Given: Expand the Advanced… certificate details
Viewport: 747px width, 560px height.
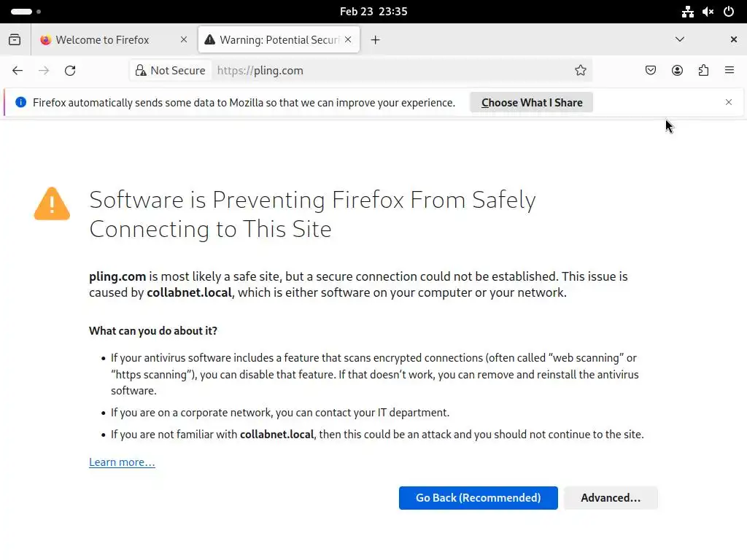Looking at the screenshot, I should (x=611, y=498).
